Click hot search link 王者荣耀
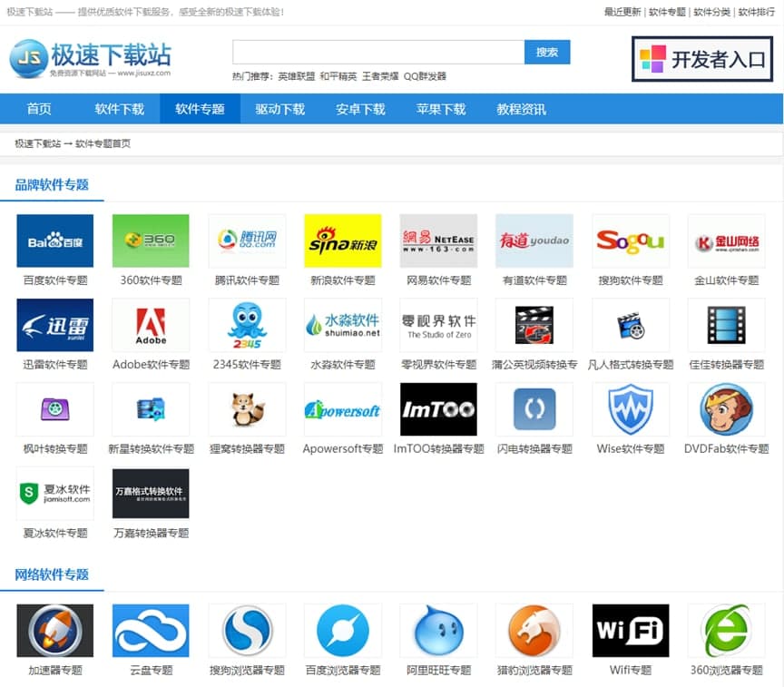Viewport: 784px width, 687px height. [380, 76]
